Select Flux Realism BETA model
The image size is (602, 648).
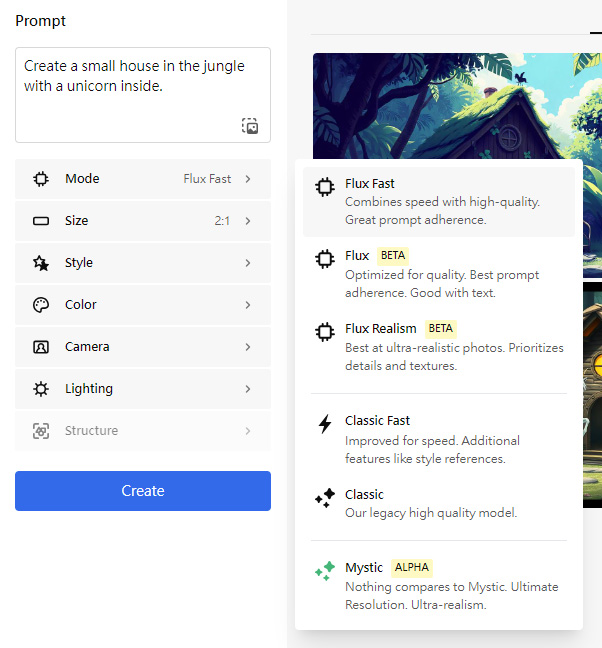[438, 346]
